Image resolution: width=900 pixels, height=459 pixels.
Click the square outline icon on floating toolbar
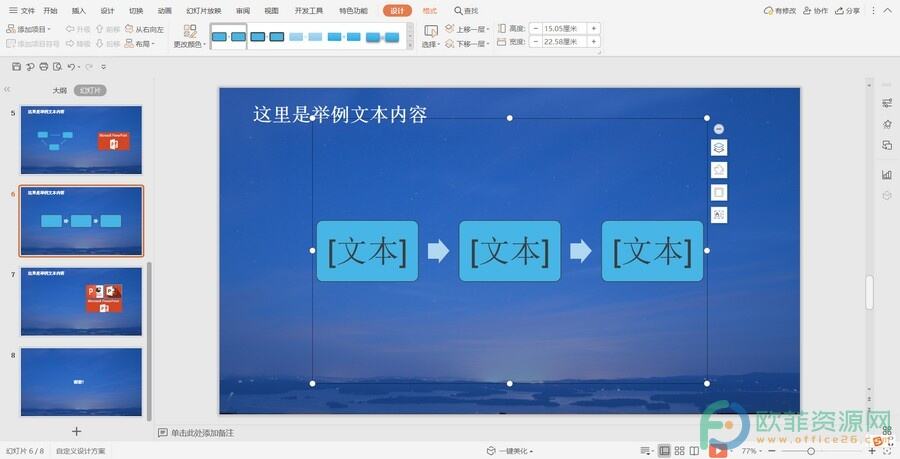719,192
